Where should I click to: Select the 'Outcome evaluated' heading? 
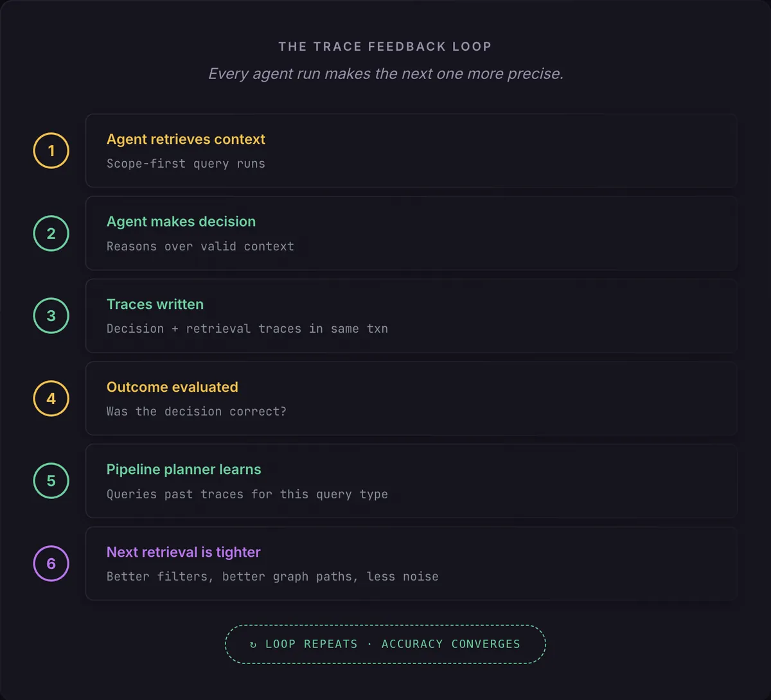point(172,387)
